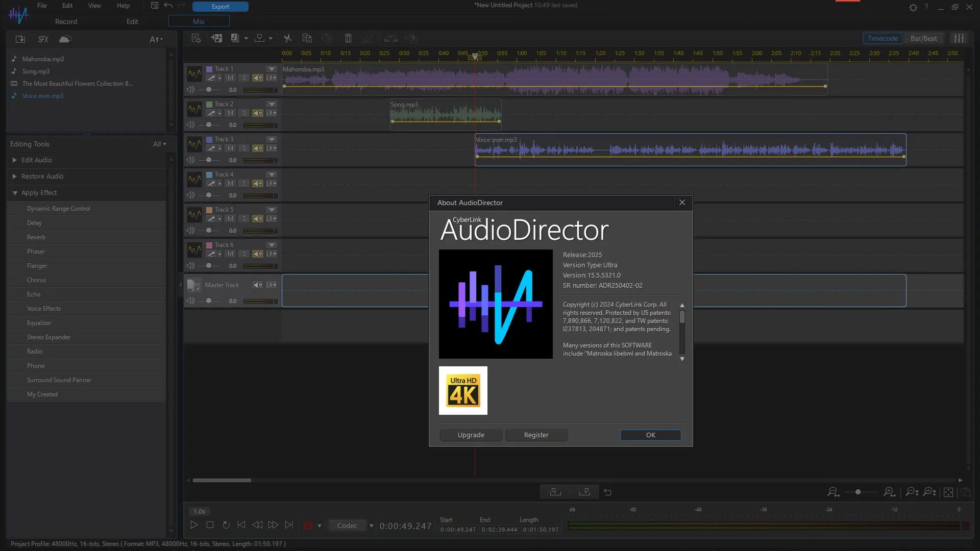Click the zoom-in magnifier above the level meter
The height and width of the screenshot is (551, 980).
tap(889, 491)
